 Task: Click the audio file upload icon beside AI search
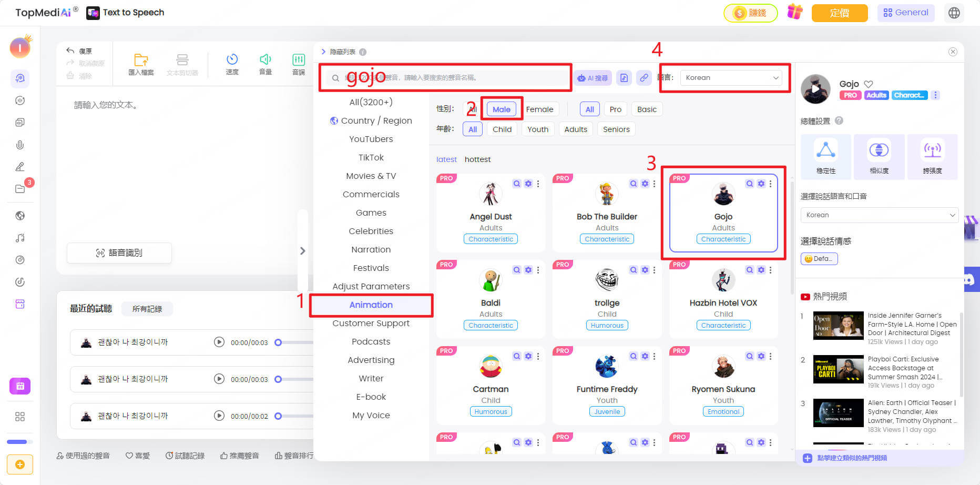[624, 78]
